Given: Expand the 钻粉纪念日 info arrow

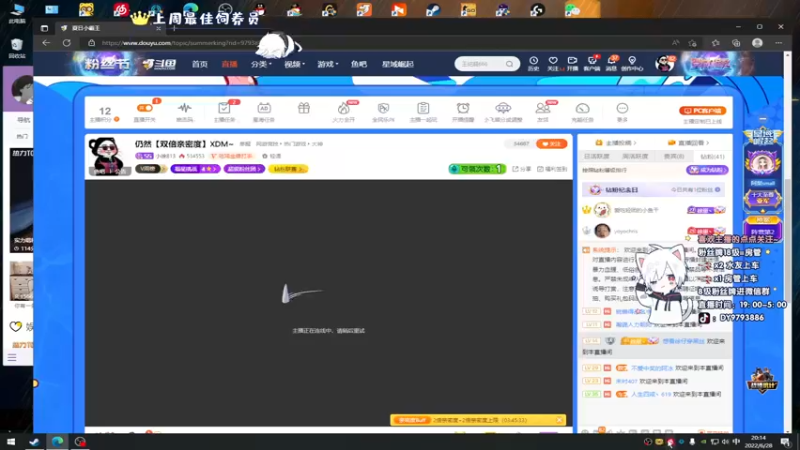Looking at the screenshot, I should point(718,190).
